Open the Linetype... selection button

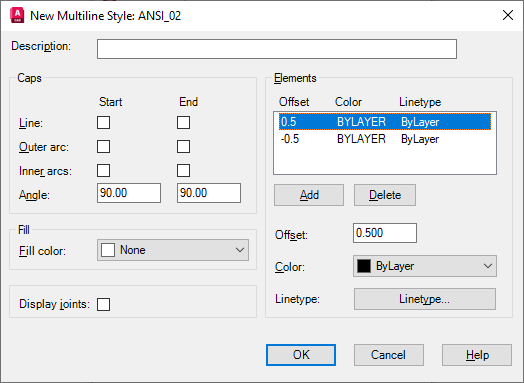pyautogui.click(x=425, y=299)
